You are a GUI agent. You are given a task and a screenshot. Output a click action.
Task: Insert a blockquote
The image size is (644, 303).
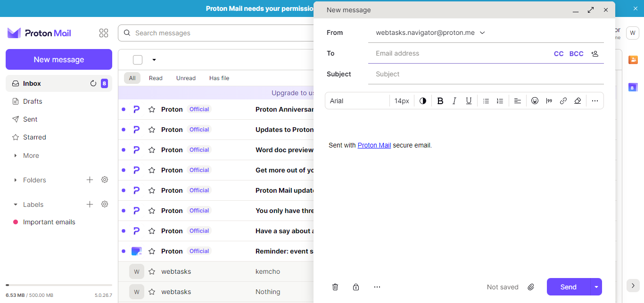pos(549,101)
